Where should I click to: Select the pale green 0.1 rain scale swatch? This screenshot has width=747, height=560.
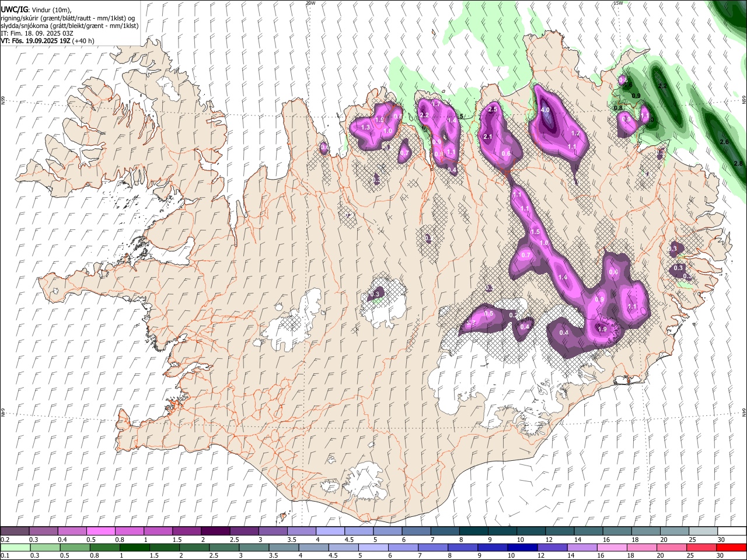(x=15, y=547)
